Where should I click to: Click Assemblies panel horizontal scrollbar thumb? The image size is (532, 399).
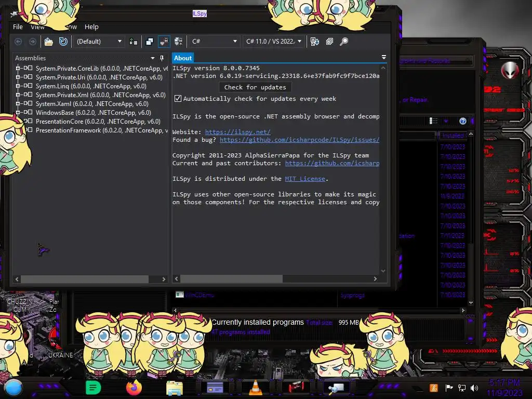click(x=85, y=279)
